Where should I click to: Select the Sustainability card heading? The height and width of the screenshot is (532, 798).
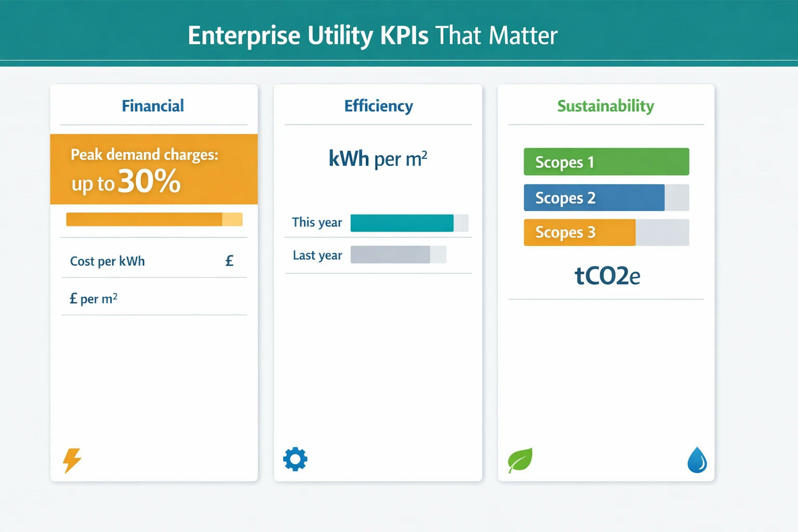pos(606,106)
